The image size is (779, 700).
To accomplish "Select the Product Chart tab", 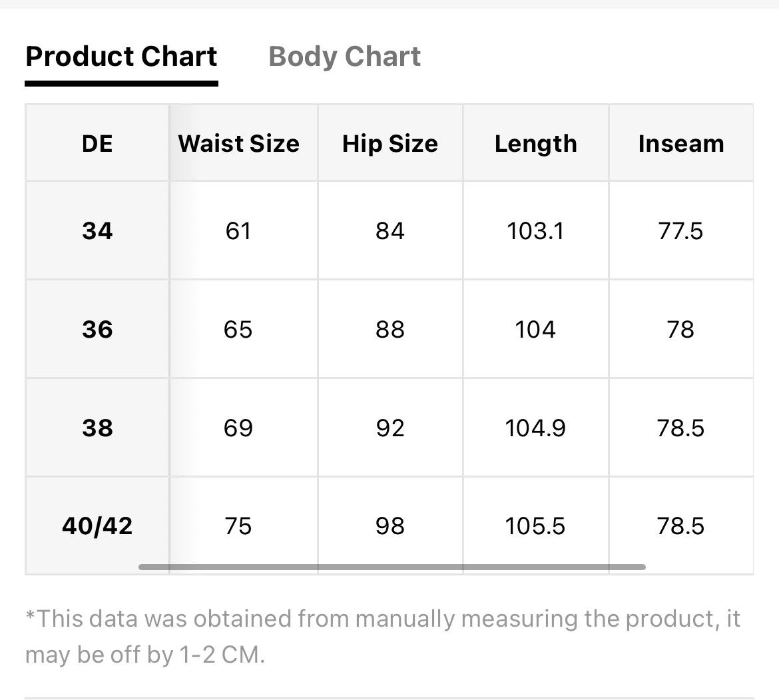I will [x=121, y=57].
